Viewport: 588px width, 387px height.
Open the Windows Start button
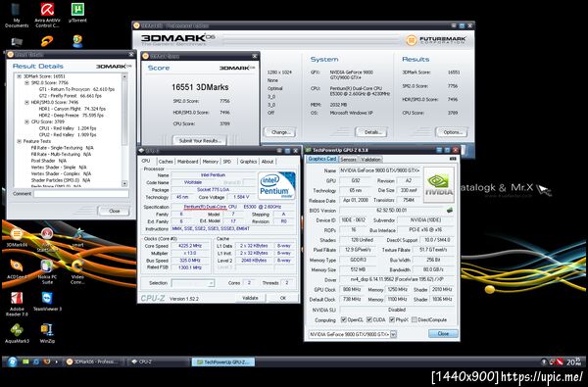(x=12, y=362)
